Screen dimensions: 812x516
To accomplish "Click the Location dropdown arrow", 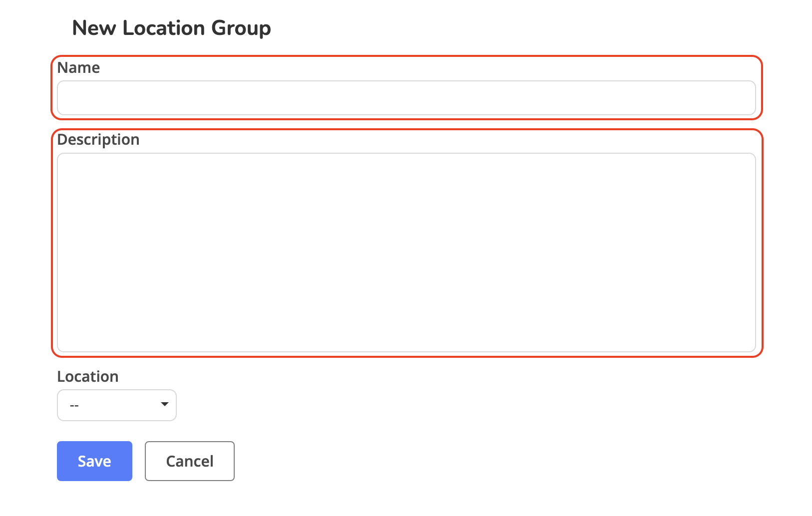I will pyautogui.click(x=164, y=404).
